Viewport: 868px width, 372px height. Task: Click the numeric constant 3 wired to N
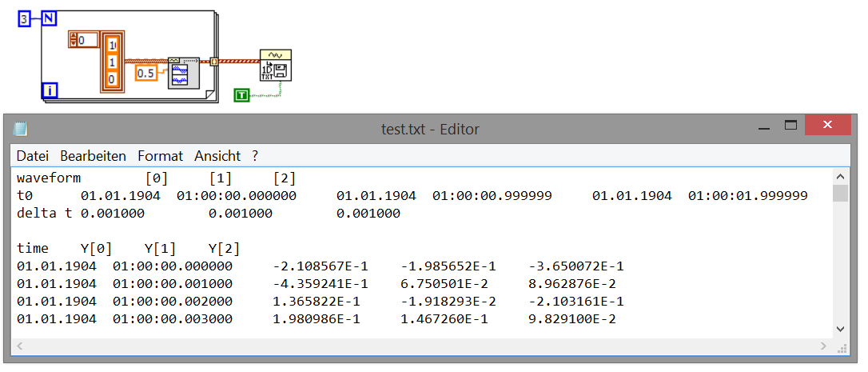(x=24, y=19)
